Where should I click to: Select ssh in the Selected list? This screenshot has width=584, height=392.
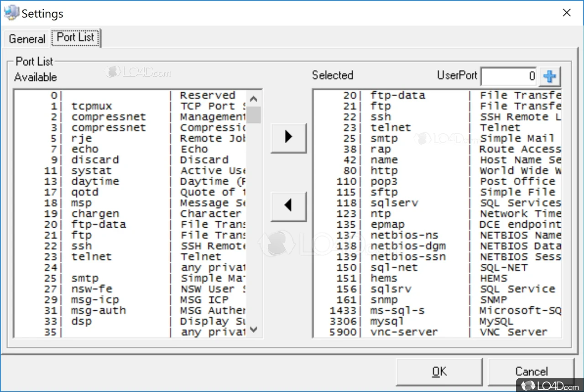point(437,117)
